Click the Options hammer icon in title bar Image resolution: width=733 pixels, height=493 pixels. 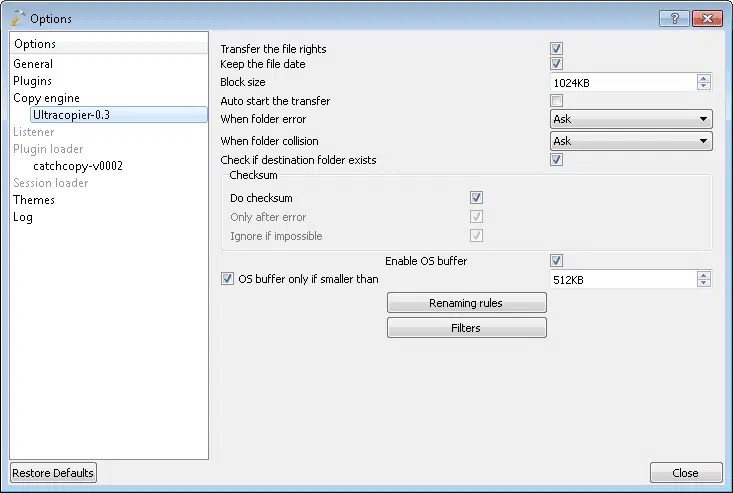[17, 18]
